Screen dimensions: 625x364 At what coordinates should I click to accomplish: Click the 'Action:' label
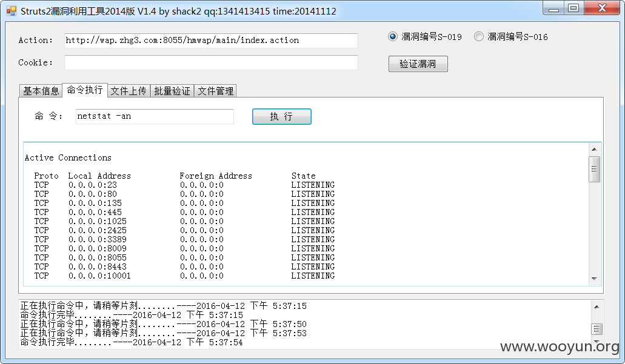36,40
